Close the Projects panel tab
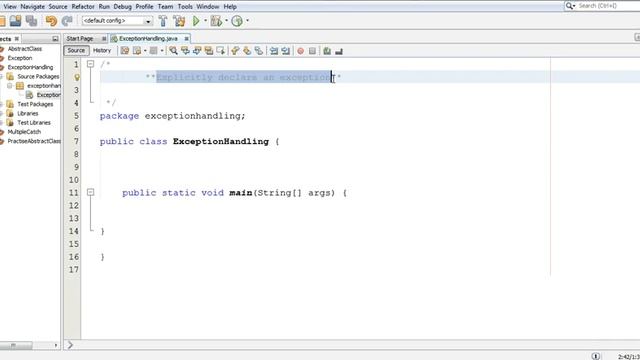640x360 pixels. click(x=17, y=39)
